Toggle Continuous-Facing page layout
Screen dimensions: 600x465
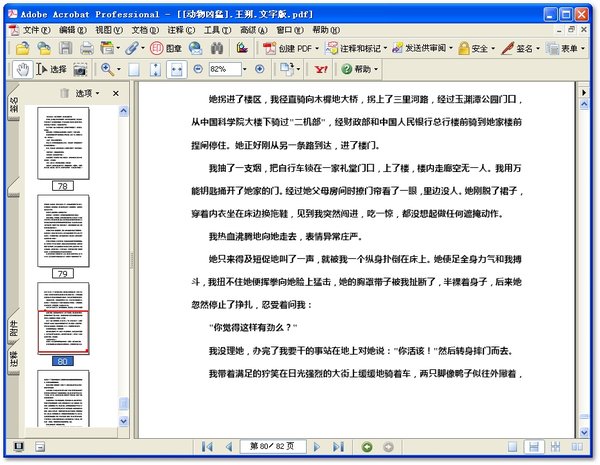555,447
